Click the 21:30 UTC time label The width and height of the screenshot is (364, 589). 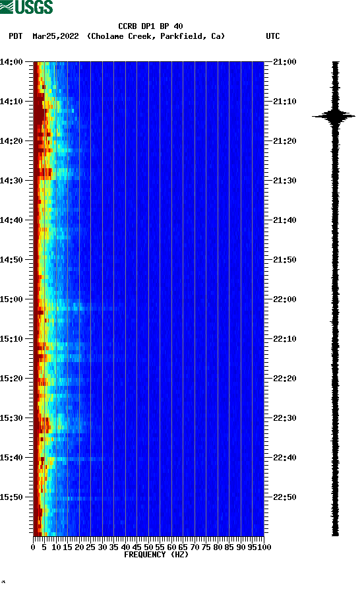285,180
